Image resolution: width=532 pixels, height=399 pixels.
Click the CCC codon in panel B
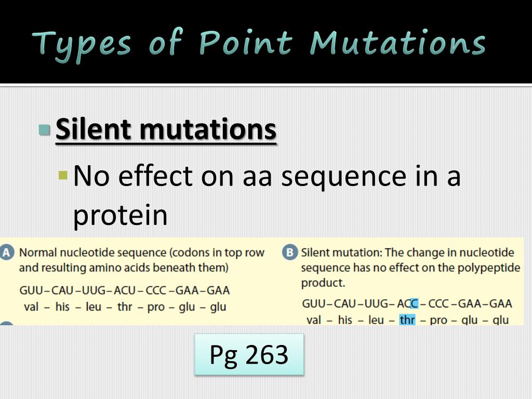[x=440, y=303]
